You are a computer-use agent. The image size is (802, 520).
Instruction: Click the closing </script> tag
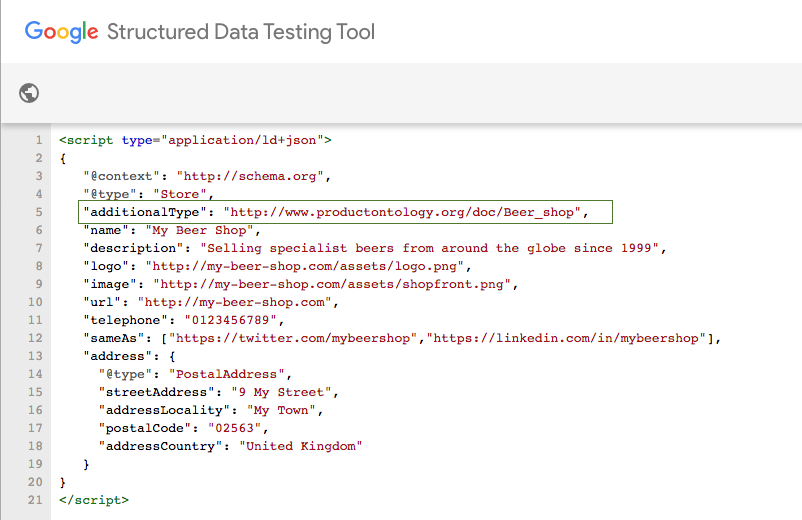94,500
